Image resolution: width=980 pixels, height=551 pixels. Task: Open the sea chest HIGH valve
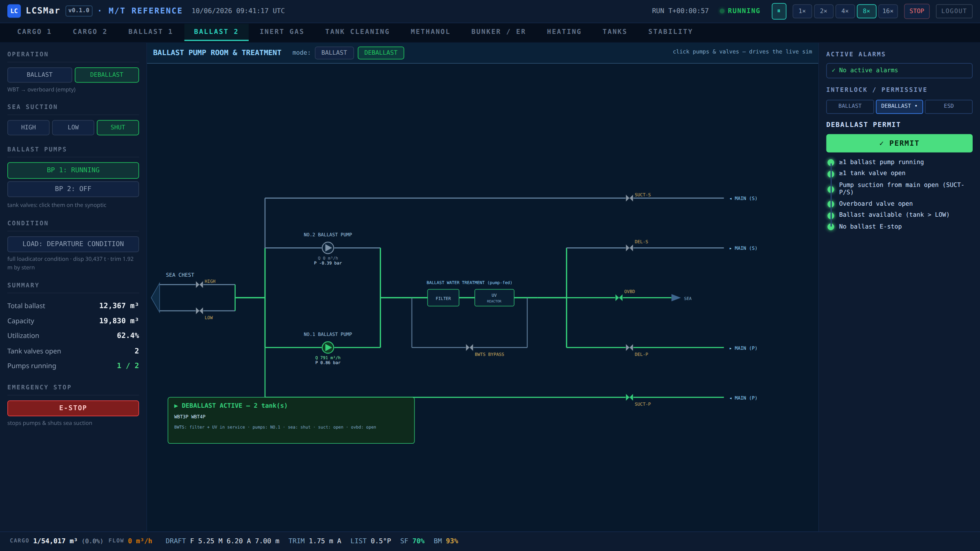point(199,284)
